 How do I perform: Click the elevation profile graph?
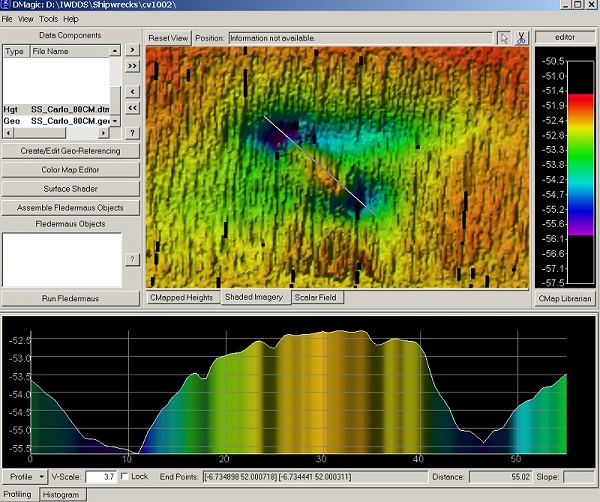tap(298, 392)
